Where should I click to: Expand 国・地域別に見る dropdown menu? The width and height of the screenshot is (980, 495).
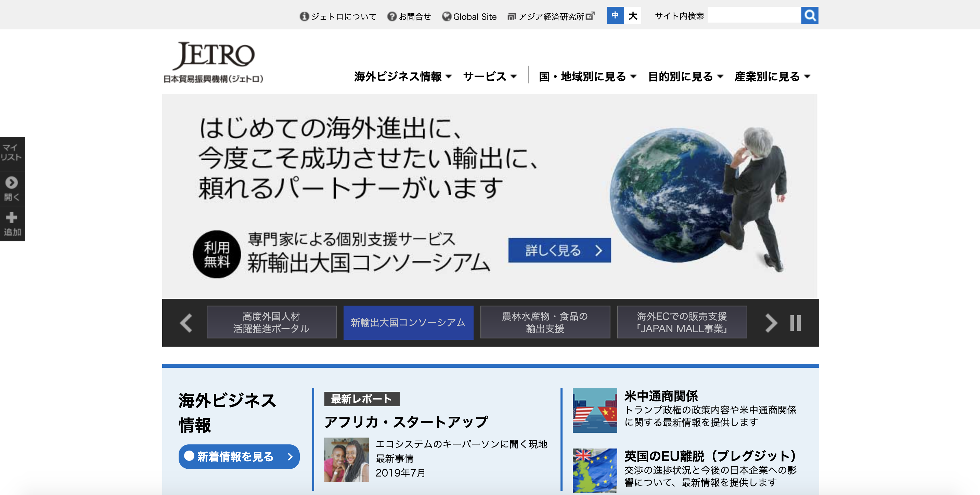[x=588, y=77]
